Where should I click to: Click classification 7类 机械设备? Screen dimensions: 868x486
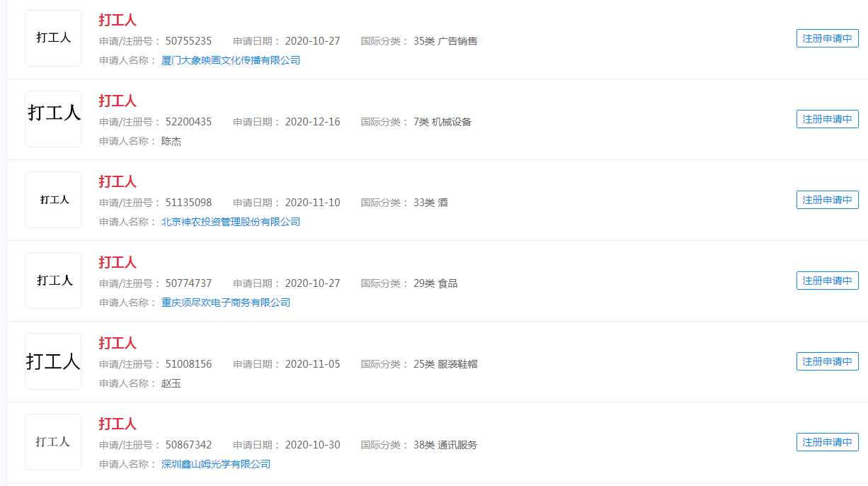442,122
